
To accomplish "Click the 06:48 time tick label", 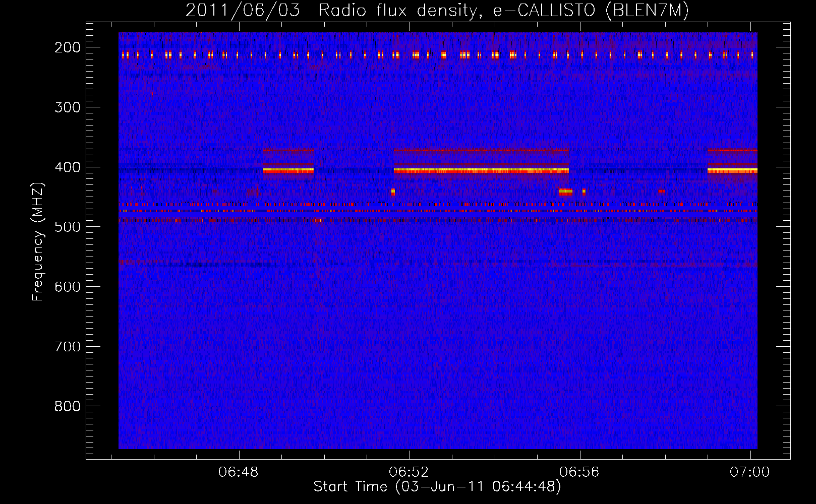I will (x=239, y=472).
